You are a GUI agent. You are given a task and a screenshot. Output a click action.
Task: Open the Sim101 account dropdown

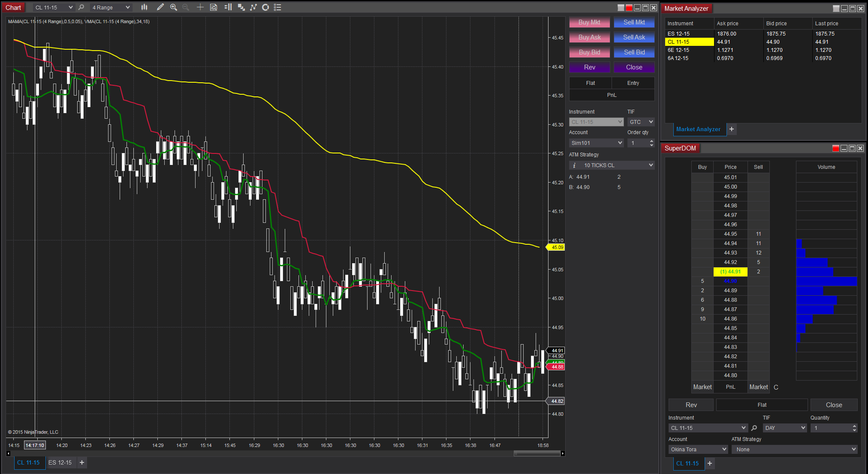(596, 143)
